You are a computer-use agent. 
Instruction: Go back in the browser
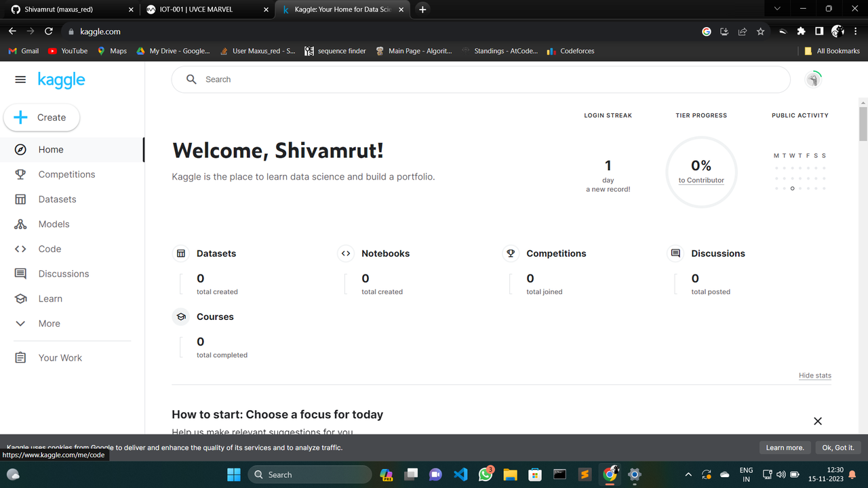tap(12, 31)
